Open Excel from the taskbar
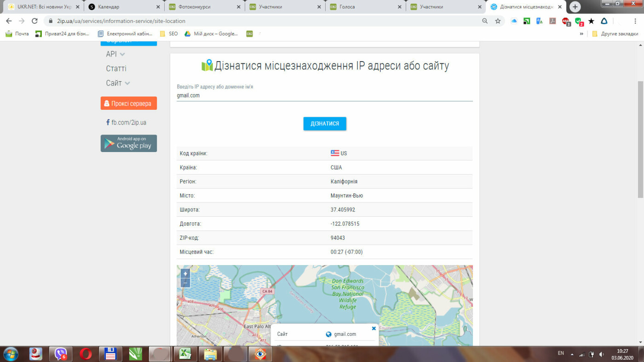644x362 pixels. pyautogui.click(x=185, y=354)
